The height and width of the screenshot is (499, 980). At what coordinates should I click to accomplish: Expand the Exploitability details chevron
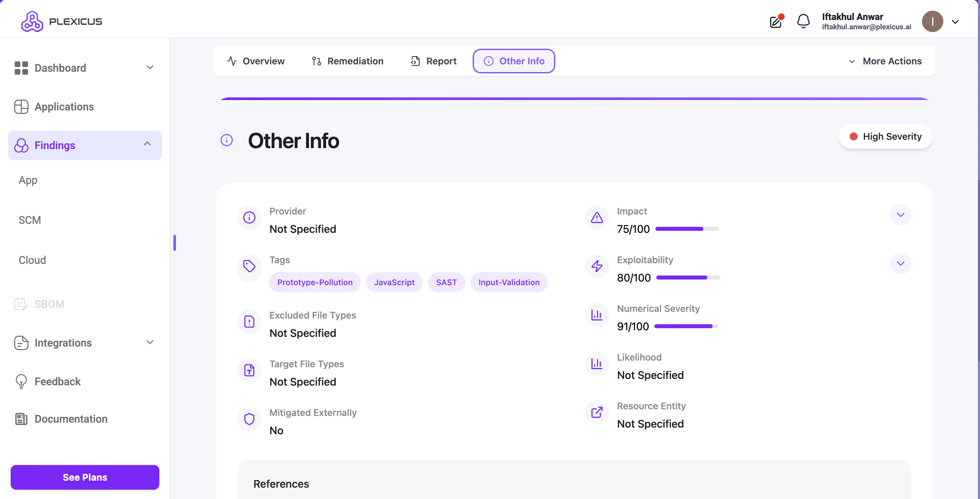(900, 264)
